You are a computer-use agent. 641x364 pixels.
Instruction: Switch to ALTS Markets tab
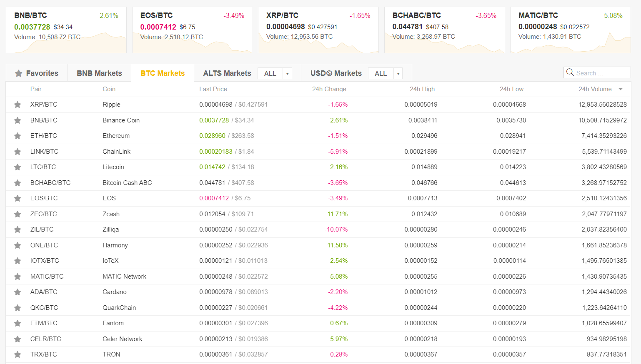(227, 73)
